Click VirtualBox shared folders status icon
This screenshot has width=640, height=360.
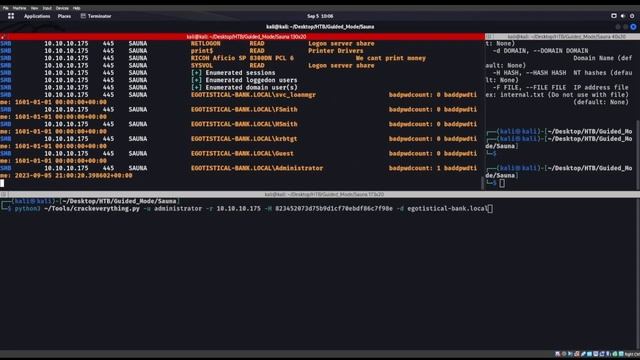pyautogui.click(x=589, y=354)
